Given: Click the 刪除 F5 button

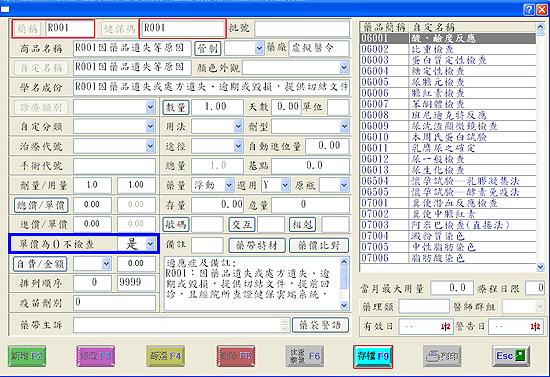Looking at the screenshot, I should click(x=236, y=356).
